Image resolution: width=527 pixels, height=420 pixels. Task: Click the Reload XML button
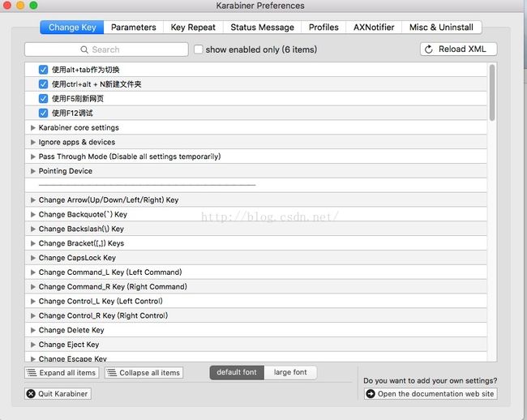point(458,49)
